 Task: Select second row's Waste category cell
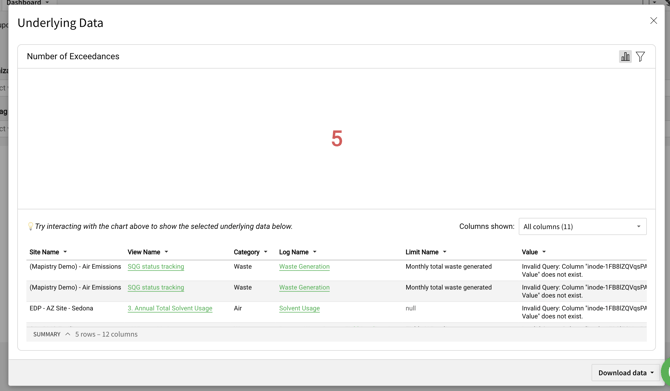243,288
